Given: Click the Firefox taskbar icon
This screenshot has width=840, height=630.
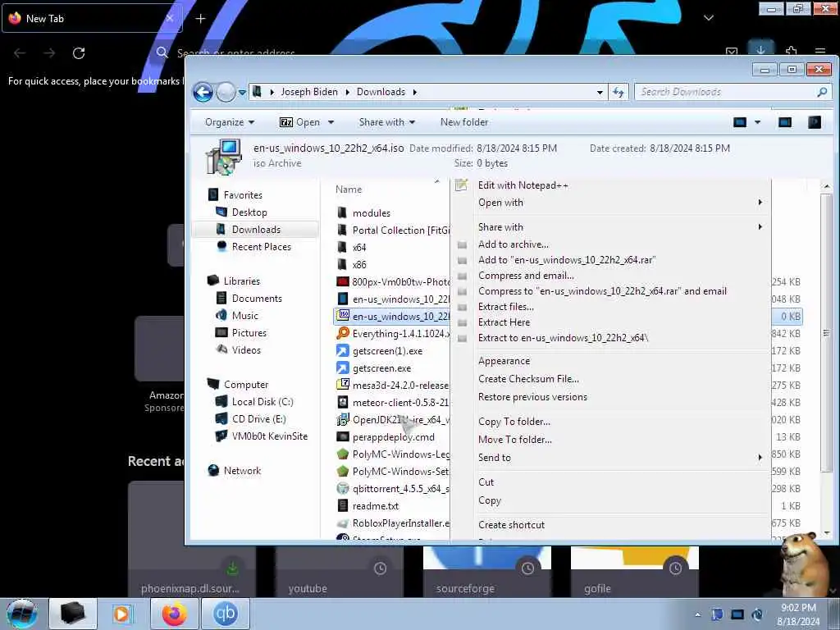Looking at the screenshot, I should [x=175, y=614].
